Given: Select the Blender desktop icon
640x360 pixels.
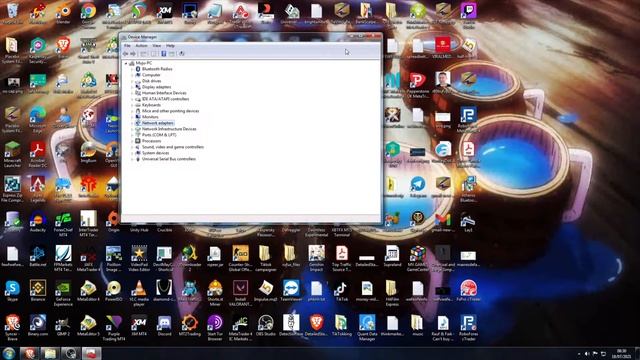Looking at the screenshot, I should point(63,13).
